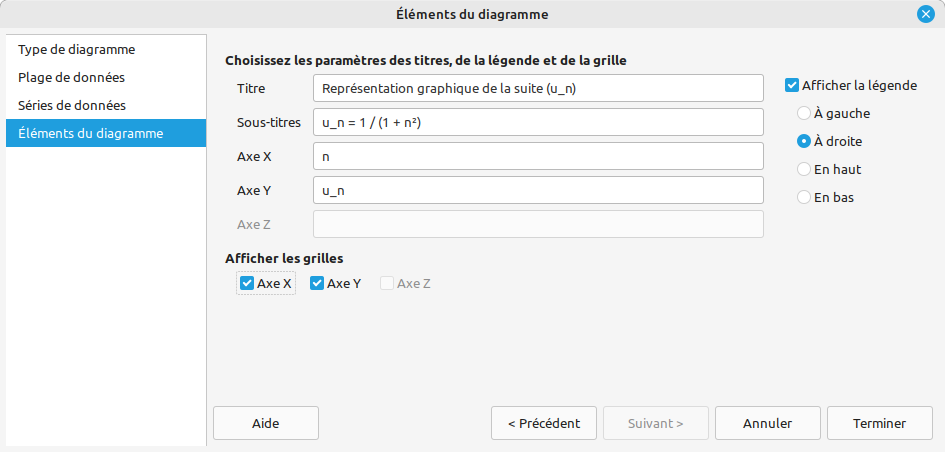Focus the Axe X title field
The width and height of the screenshot is (945, 452).
[538, 156]
